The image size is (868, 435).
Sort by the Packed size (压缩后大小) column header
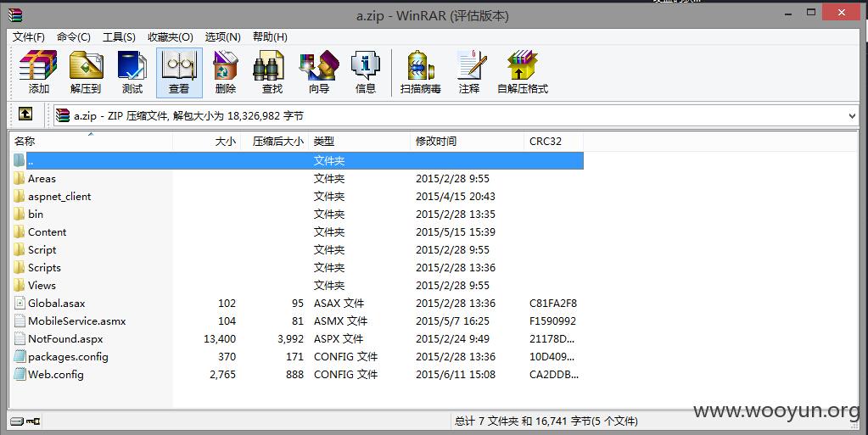[274, 142]
